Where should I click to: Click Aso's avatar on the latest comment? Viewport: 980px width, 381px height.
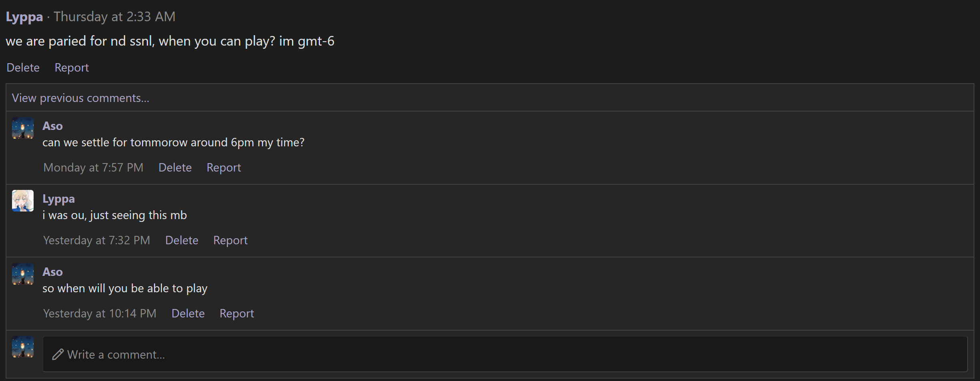click(x=23, y=274)
